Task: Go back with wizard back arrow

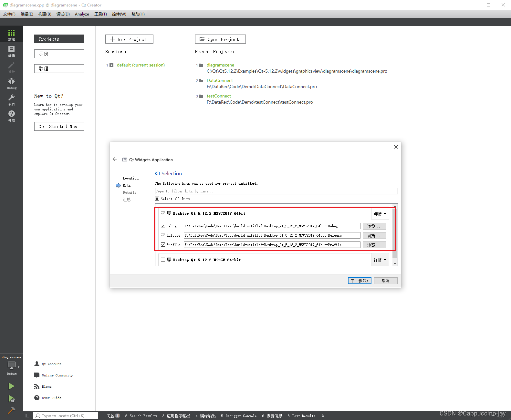Action: (x=115, y=159)
